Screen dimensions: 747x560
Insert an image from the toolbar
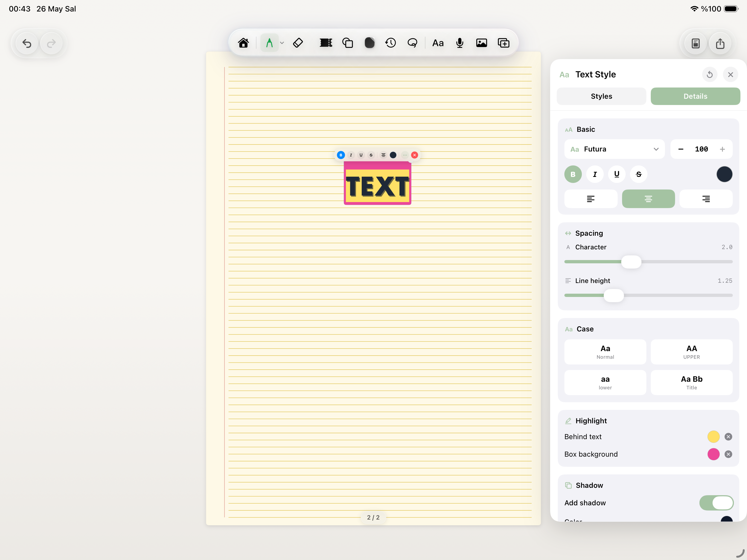click(482, 43)
